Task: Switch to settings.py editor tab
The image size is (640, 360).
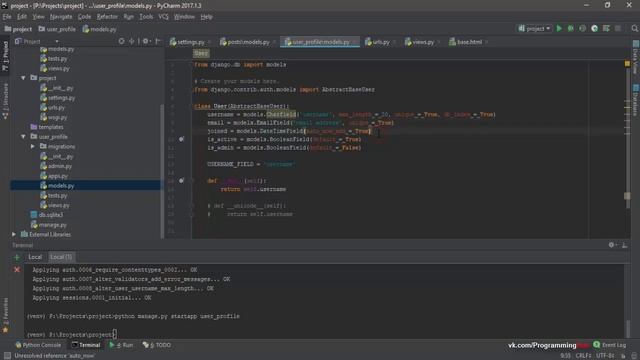Action: (x=191, y=42)
